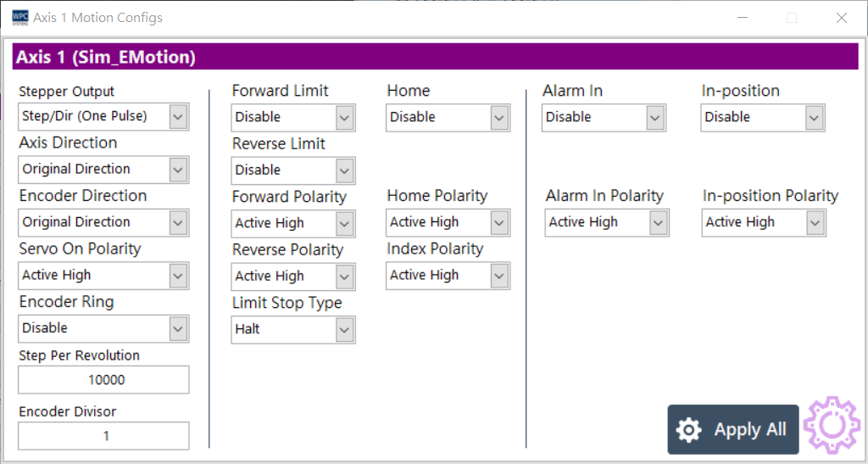
Task: Open the In-position Polarity dropdown
Action: coord(764,222)
